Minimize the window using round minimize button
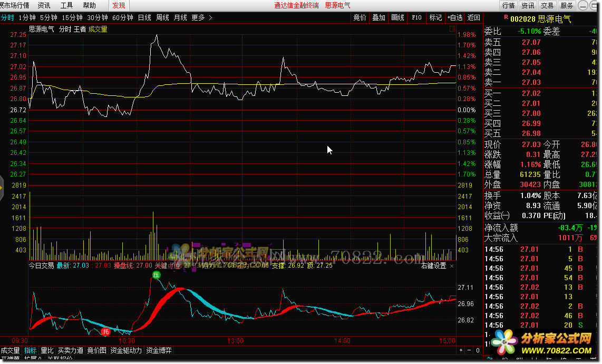Screen dimensions: 602x364 tap(583, 5)
